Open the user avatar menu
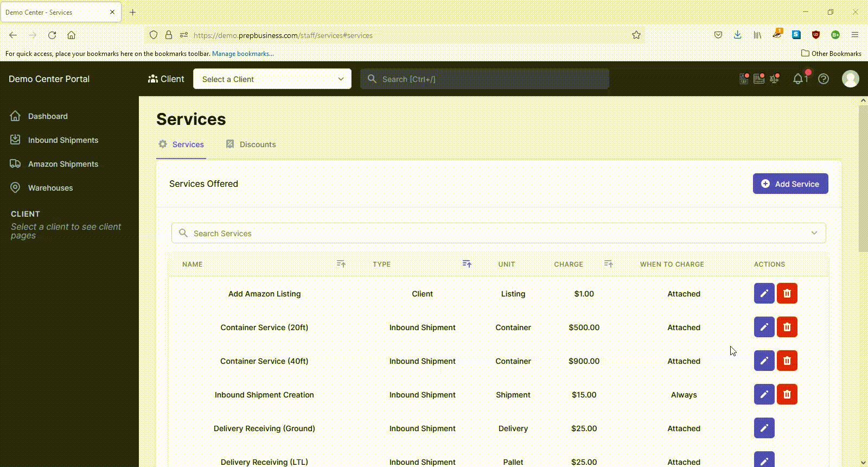 (x=850, y=79)
